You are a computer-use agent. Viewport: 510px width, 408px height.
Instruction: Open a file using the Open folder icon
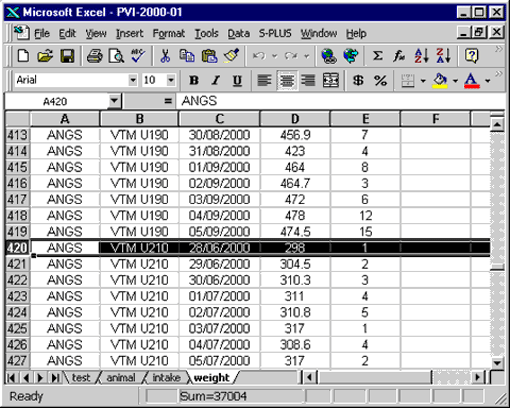[45, 56]
